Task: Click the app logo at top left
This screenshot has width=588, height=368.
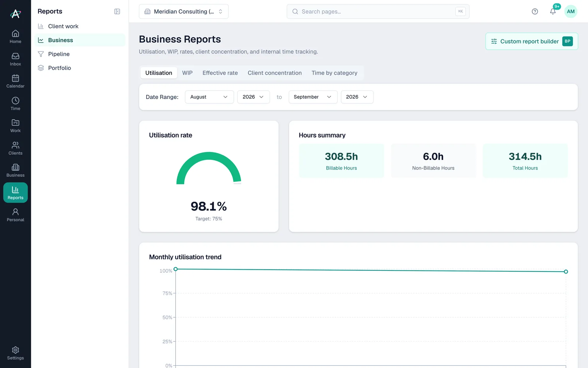Action: coord(15,14)
